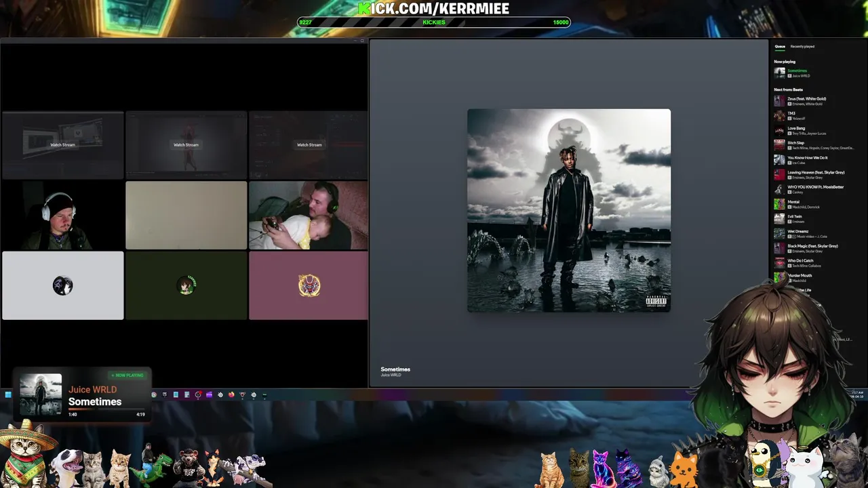This screenshot has width=868, height=488.
Task: Play Zeus (feat. White Gold) from queue
Action: click(814, 101)
